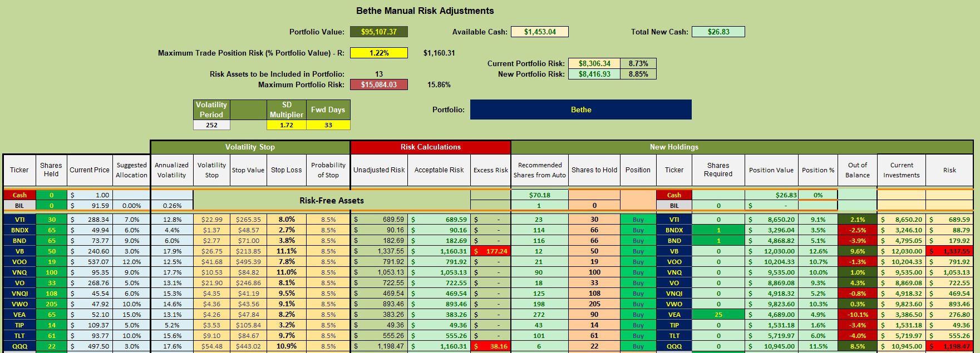Image resolution: width=980 pixels, height=353 pixels.
Task: Click the red VB excess risk cell 177.24
Action: tap(490, 251)
